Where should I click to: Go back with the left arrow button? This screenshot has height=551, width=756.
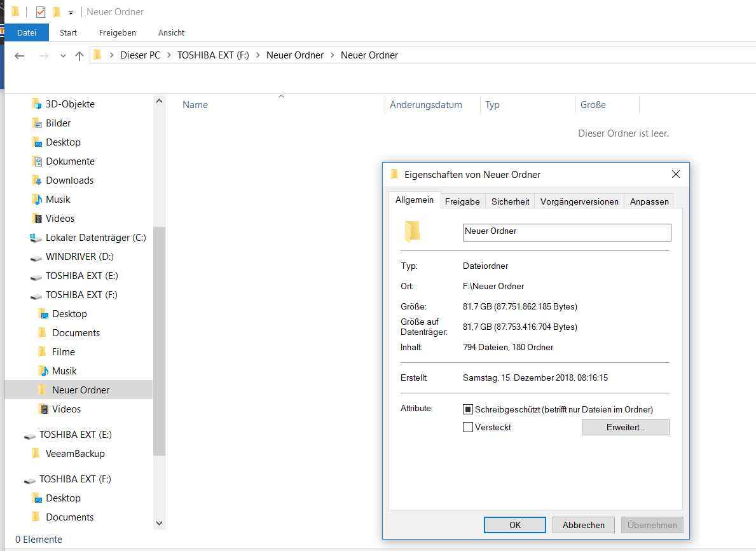pos(19,56)
